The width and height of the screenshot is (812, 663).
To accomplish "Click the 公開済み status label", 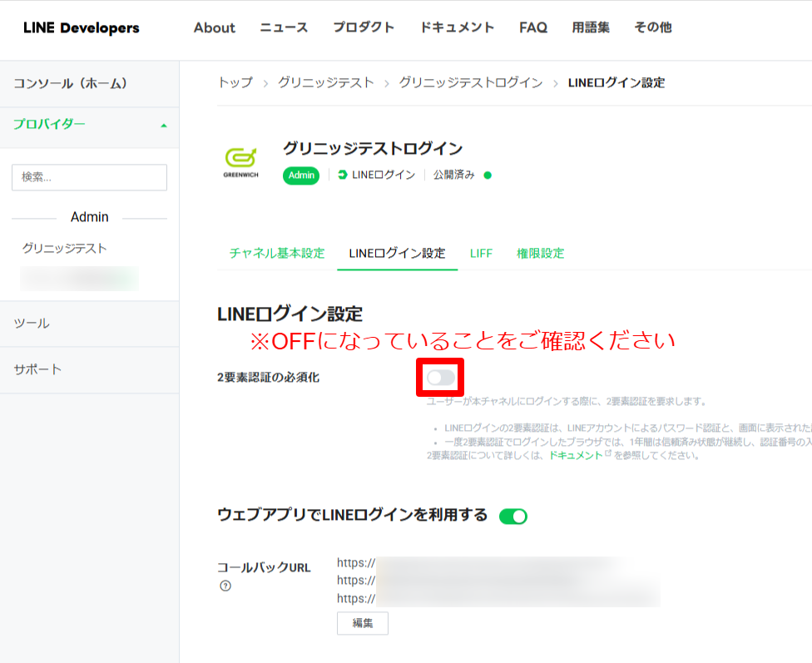I will point(454,175).
